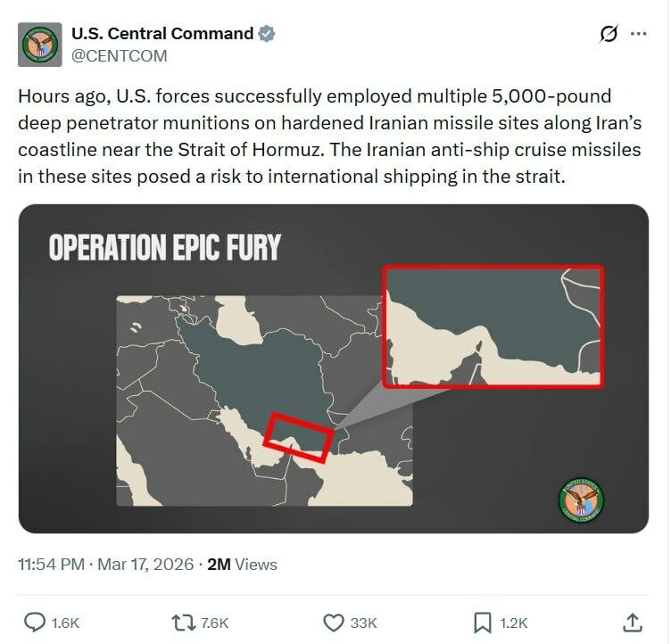Open the U.S. Central Command profile name
The image size is (671, 644).
pos(162,34)
